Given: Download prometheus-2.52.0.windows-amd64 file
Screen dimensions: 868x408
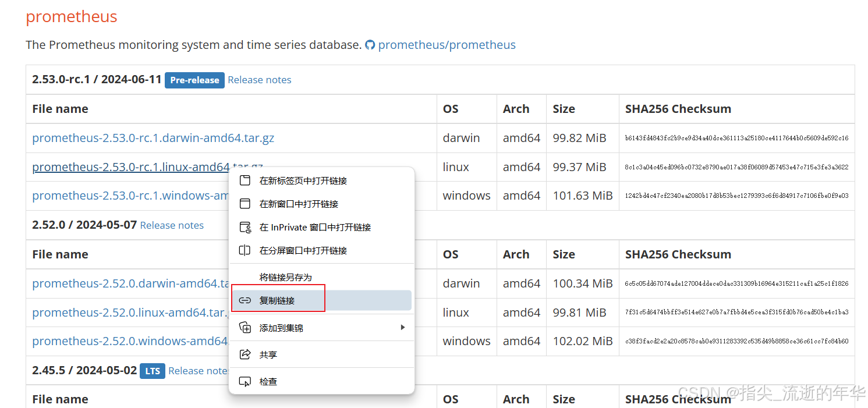Looking at the screenshot, I should click(130, 341).
